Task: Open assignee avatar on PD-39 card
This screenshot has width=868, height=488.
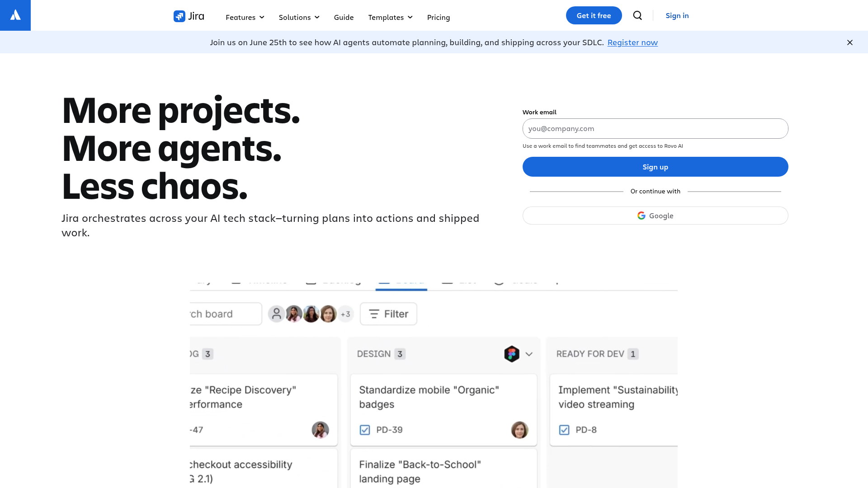Action: [x=520, y=430]
